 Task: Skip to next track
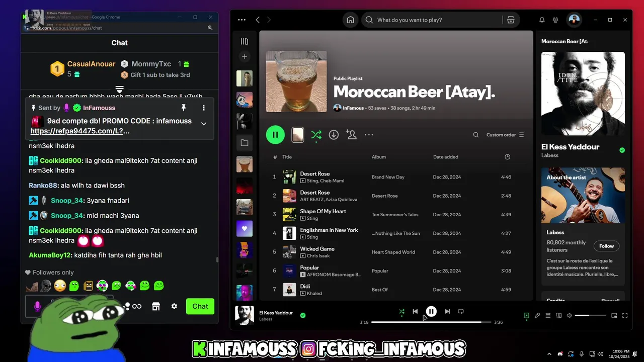[447, 312]
